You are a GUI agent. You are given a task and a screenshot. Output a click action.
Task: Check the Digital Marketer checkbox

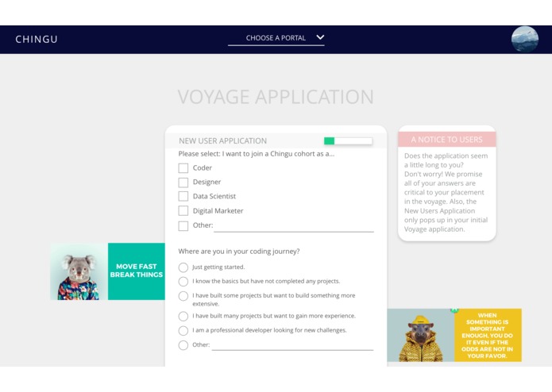183,210
